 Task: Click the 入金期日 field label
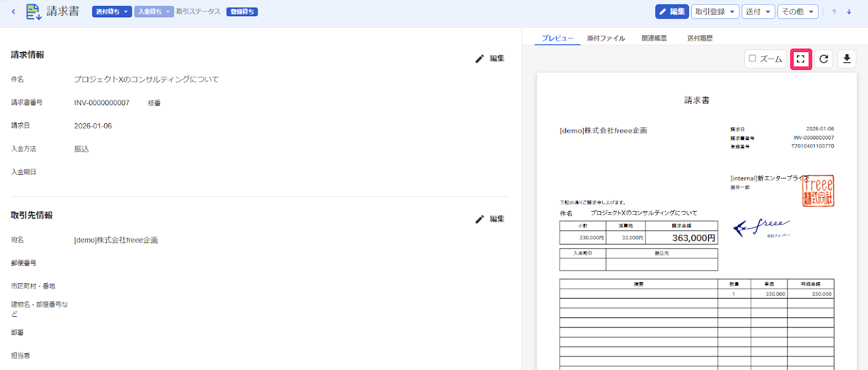point(23,172)
